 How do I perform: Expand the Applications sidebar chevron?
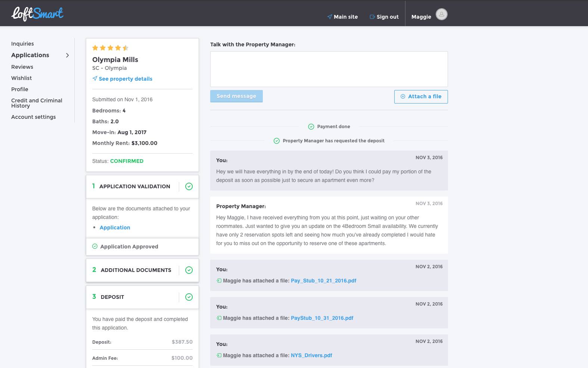(67, 55)
